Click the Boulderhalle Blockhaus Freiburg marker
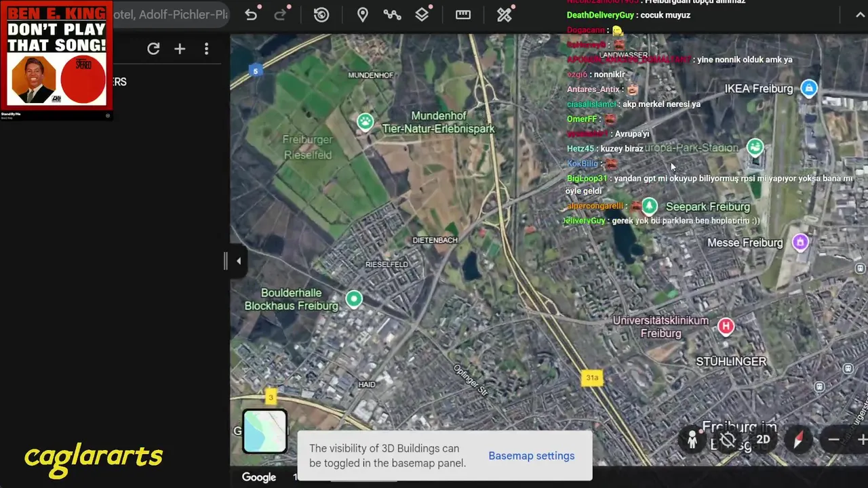 click(354, 299)
